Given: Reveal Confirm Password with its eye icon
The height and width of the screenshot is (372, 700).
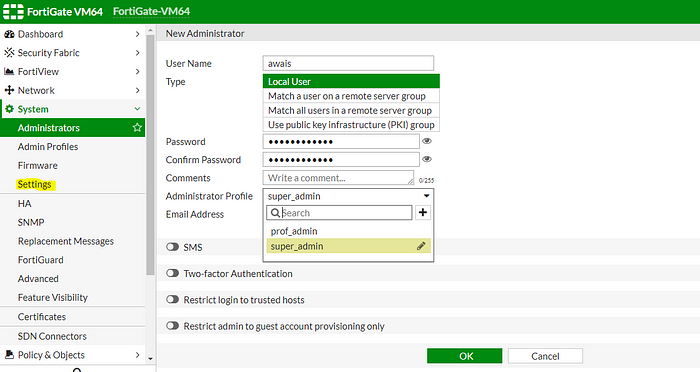Looking at the screenshot, I should [x=427, y=159].
